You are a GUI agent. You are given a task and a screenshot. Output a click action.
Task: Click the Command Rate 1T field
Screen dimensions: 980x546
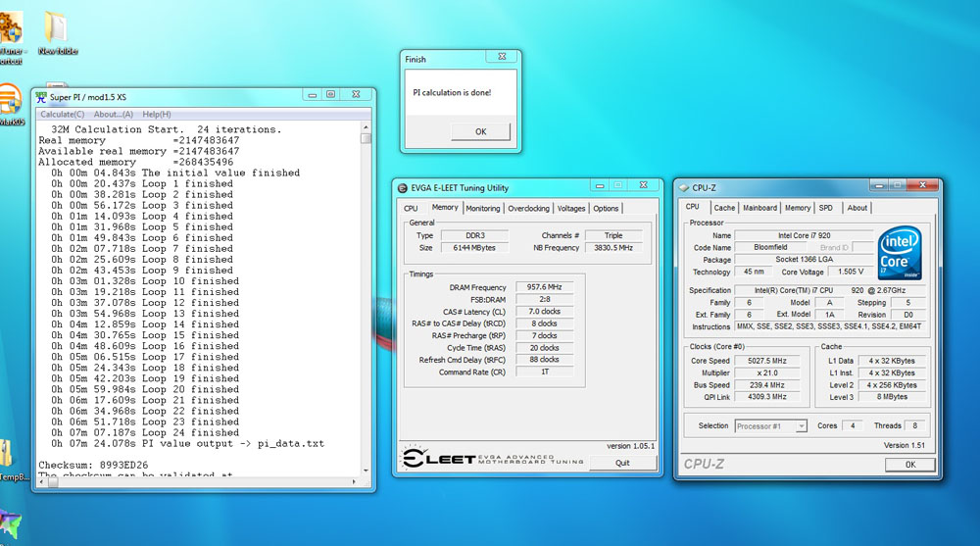point(544,372)
